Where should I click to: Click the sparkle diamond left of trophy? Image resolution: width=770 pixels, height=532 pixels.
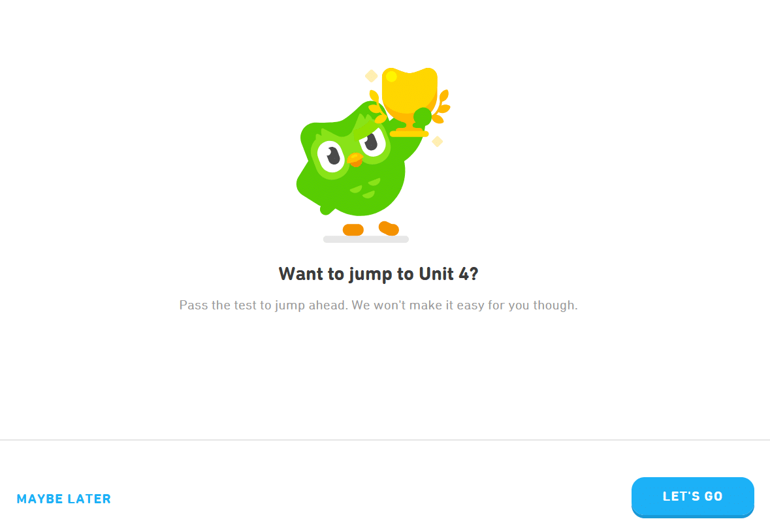click(x=372, y=76)
